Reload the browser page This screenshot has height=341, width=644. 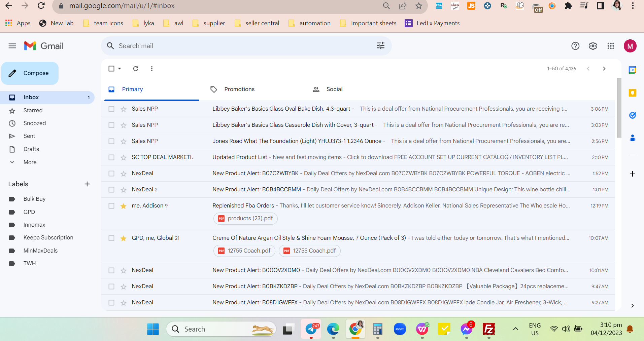tap(41, 6)
